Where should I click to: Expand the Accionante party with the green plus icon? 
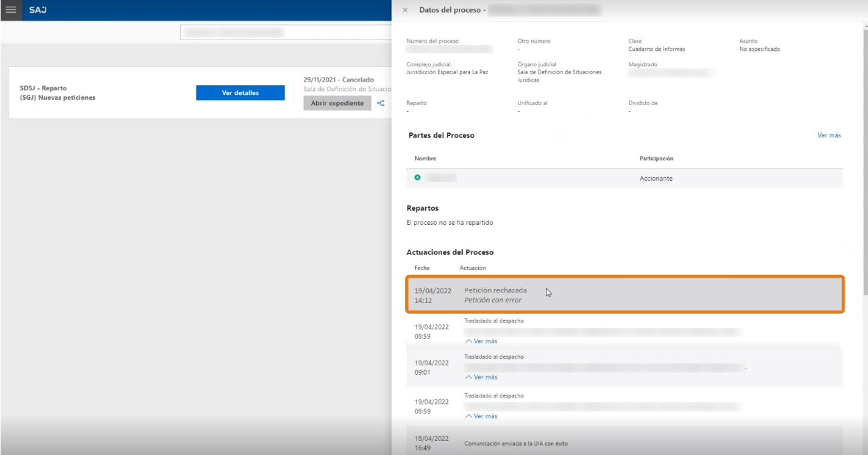pos(417,178)
